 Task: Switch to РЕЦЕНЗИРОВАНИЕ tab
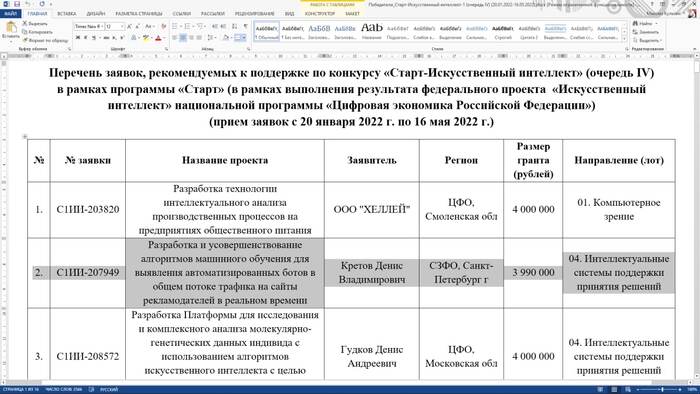point(254,14)
